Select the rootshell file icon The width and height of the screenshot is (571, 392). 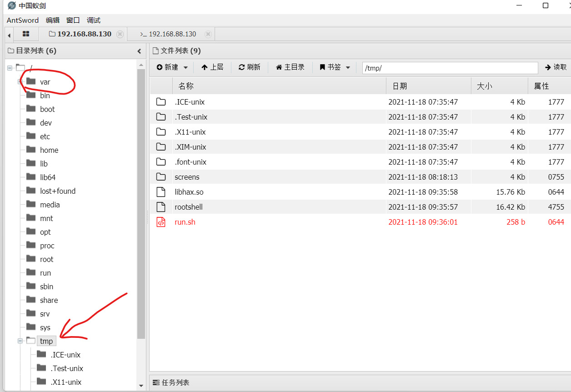tap(161, 207)
